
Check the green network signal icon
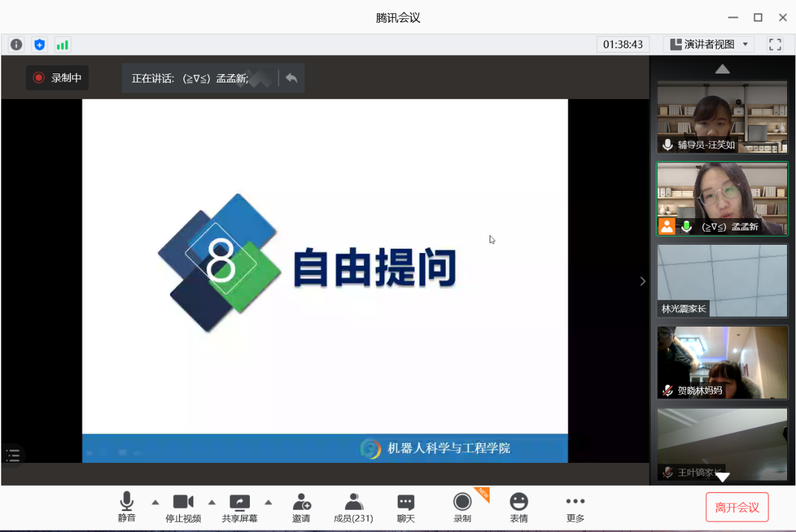click(x=62, y=44)
